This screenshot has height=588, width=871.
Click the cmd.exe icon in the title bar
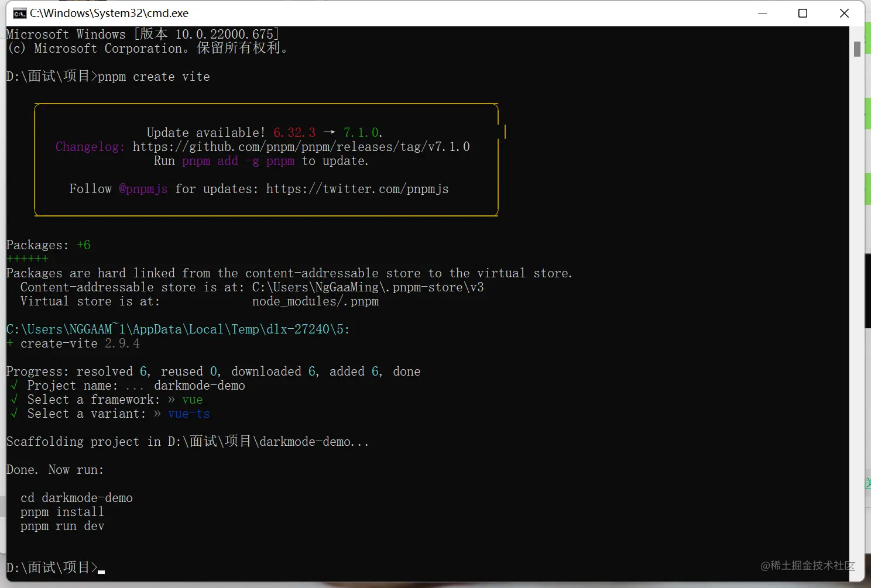click(19, 13)
